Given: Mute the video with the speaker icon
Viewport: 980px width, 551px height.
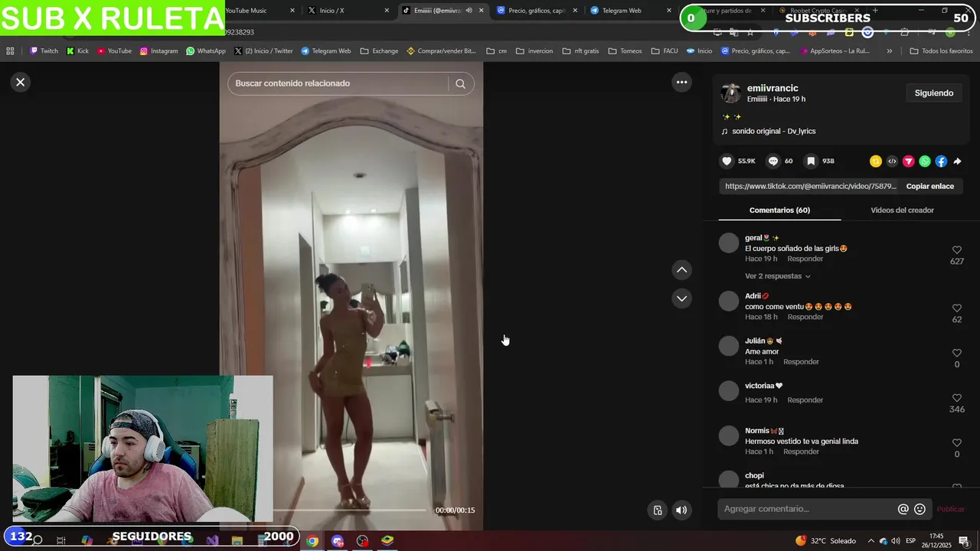Looking at the screenshot, I should 681,510.
